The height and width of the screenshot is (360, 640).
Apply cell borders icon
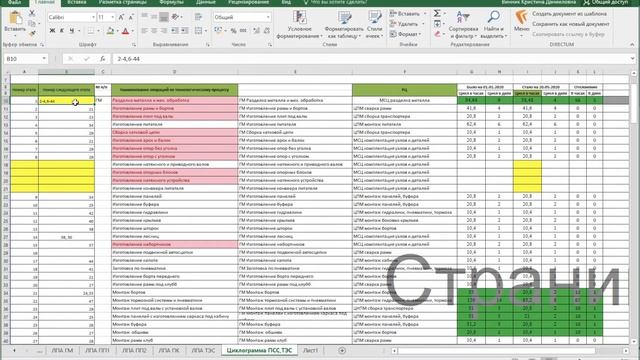(x=91, y=31)
